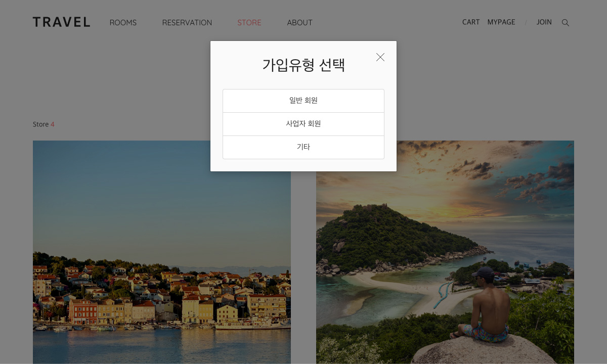Choose 사업자 회원 membership type

click(303, 124)
